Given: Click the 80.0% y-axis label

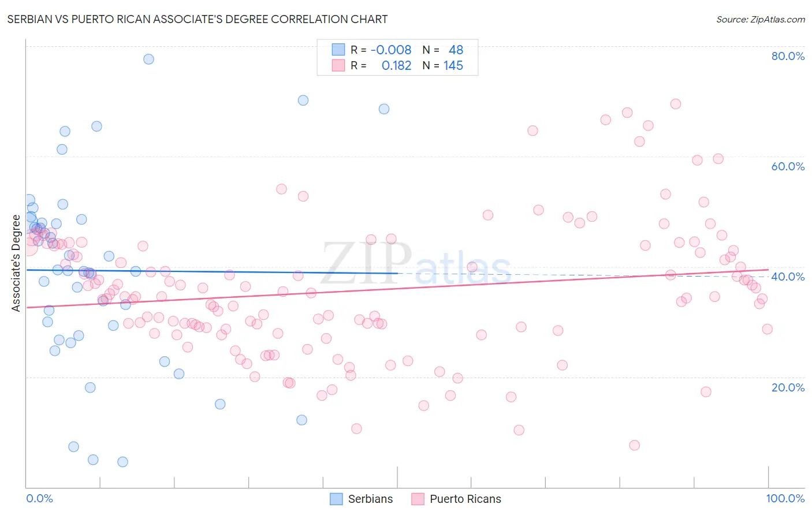Looking at the screenshot, I should (x=788, y=56).
